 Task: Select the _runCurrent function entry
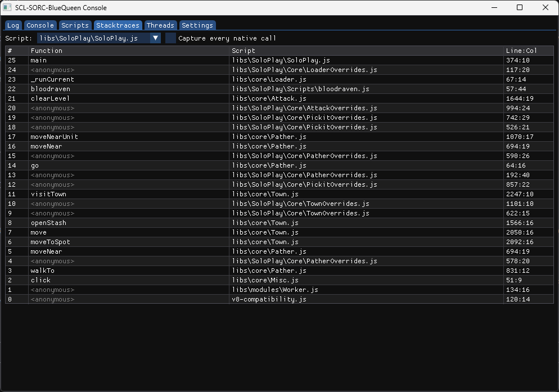click(x=52, y=79)
